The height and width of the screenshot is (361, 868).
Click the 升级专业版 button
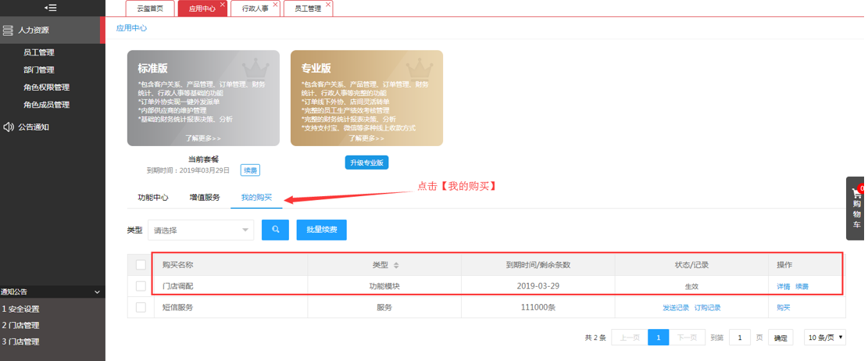[366, 163]
